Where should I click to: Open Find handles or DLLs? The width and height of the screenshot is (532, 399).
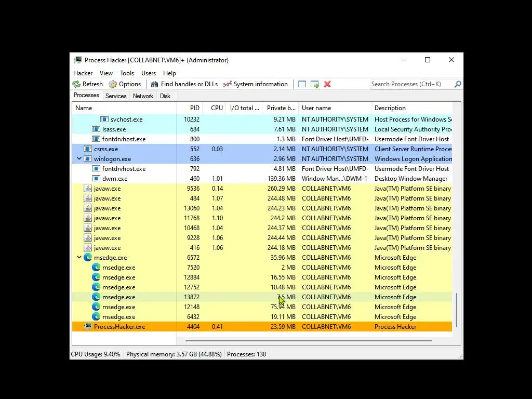[x=184, y=84]
